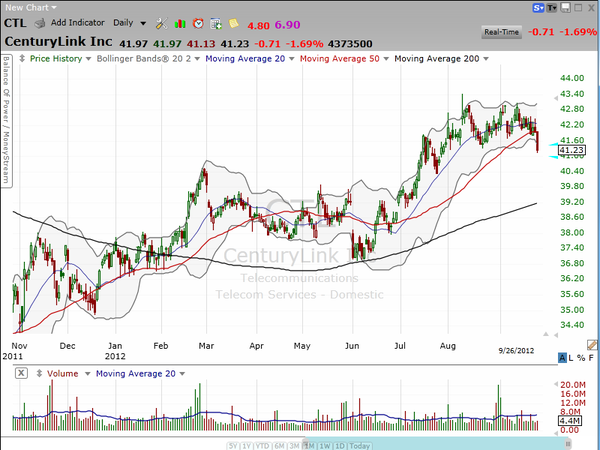Select the 1W time range
Image resolution: width=600 pixels, height=450 pixels.
(x=324, y=446)
